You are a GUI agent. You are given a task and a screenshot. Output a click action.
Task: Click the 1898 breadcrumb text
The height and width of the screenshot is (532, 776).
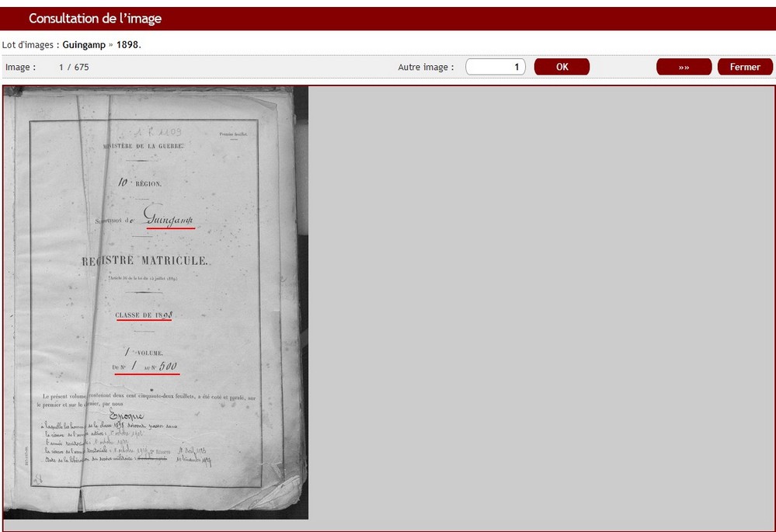coord(127,45)
